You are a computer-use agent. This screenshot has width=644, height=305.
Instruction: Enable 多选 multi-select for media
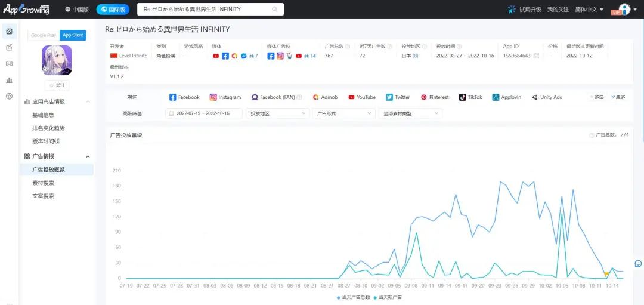coord(597,97)
